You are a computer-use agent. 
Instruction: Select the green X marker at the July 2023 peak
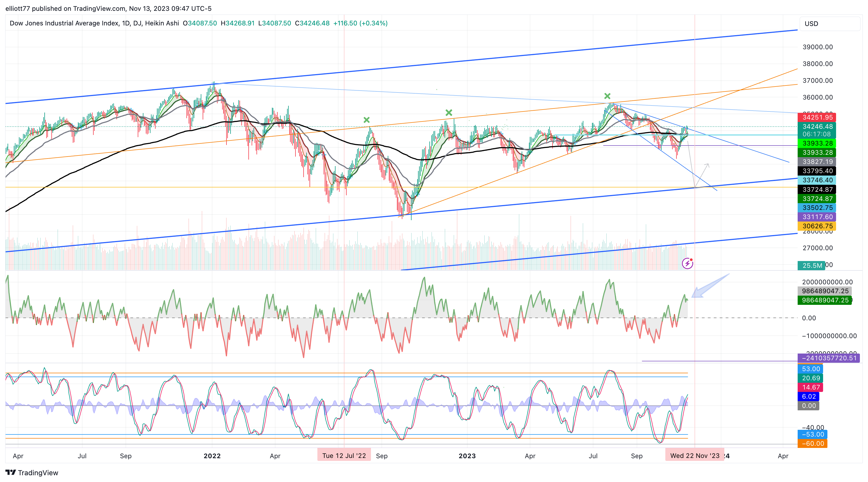point(607,96)
